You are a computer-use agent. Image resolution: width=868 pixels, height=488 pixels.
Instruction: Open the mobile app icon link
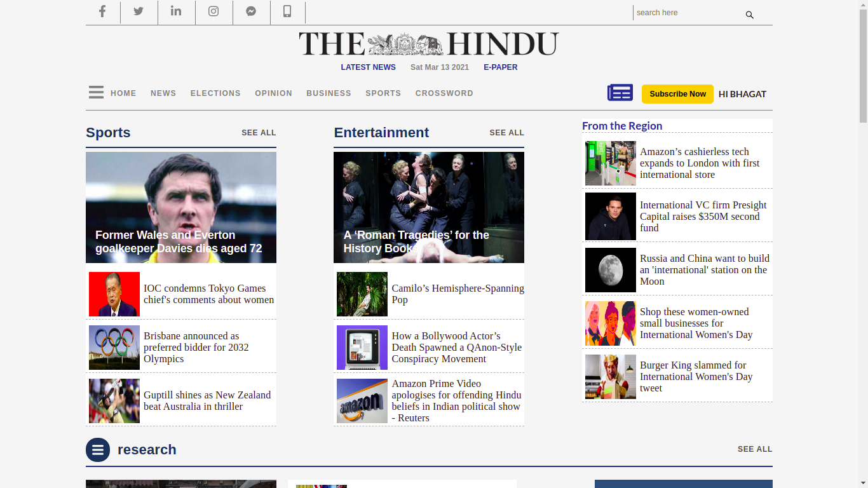coord(287,11)
